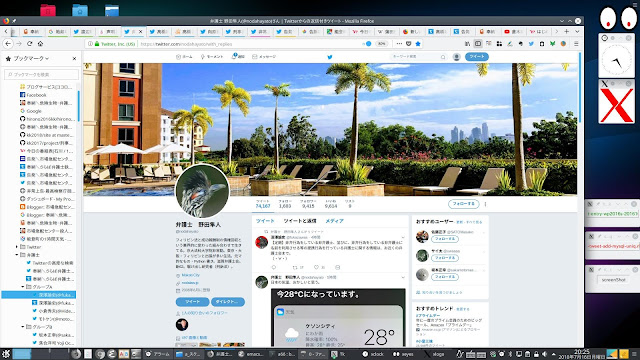Click the taskbar clock showing 20:25

(x=582, y=354)
